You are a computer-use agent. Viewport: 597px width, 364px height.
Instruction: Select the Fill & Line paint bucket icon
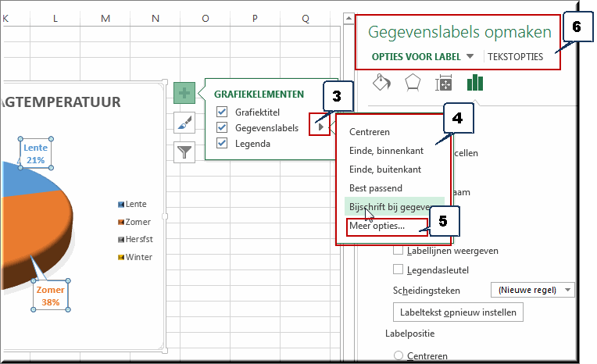[x=381, y=83]
